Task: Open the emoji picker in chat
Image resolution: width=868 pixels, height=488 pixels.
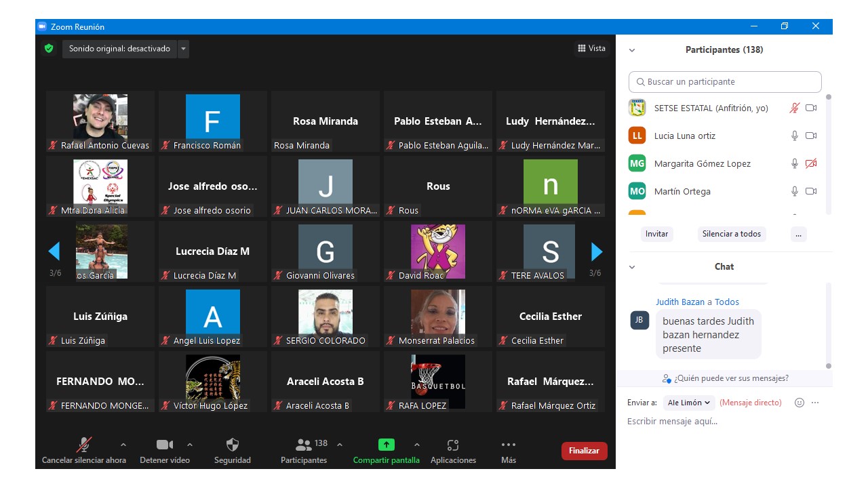Action: pyautogui.click(x=799, y=403)
